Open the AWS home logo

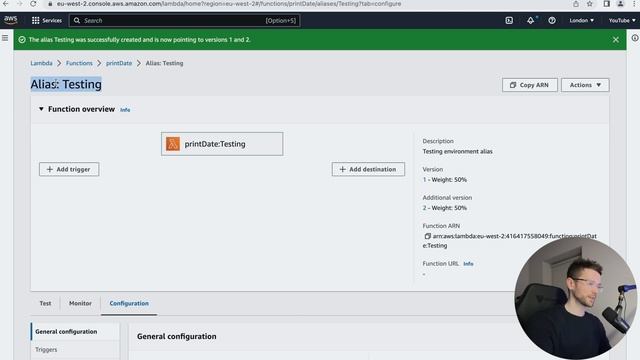pyautogui.click(x=11, y=20)
